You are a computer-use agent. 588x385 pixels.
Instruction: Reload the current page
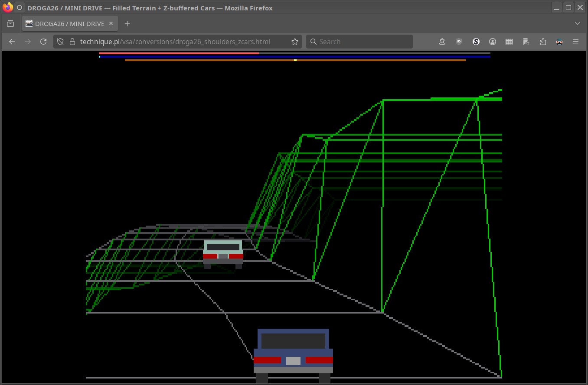(x=43, y=42)
